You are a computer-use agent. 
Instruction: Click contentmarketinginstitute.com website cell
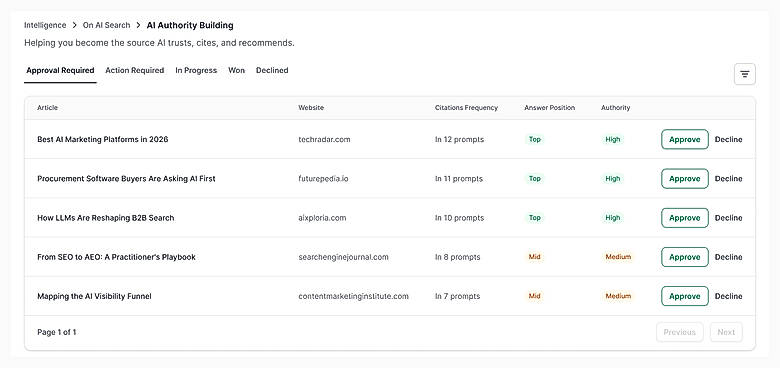[x=353, y=296]
